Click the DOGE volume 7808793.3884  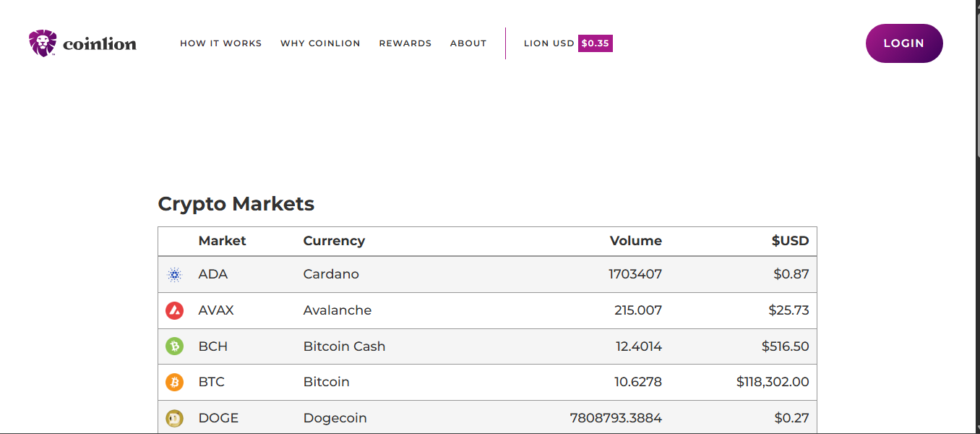click(x=616, y=418)
